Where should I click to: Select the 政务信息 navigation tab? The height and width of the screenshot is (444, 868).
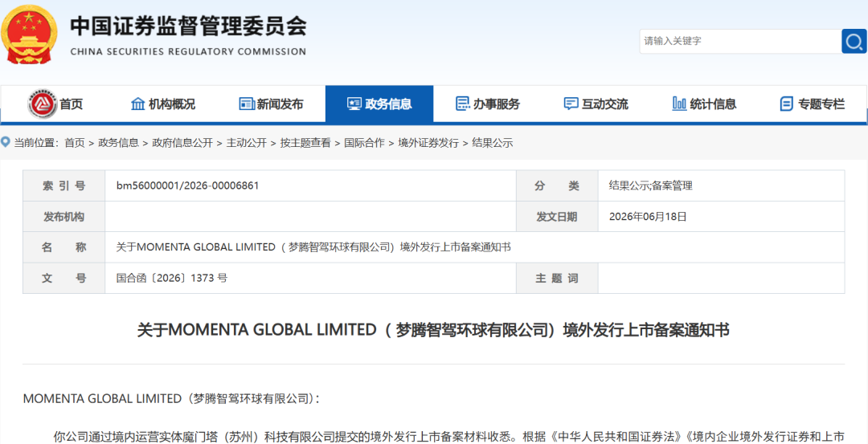[x=379, y=104]
